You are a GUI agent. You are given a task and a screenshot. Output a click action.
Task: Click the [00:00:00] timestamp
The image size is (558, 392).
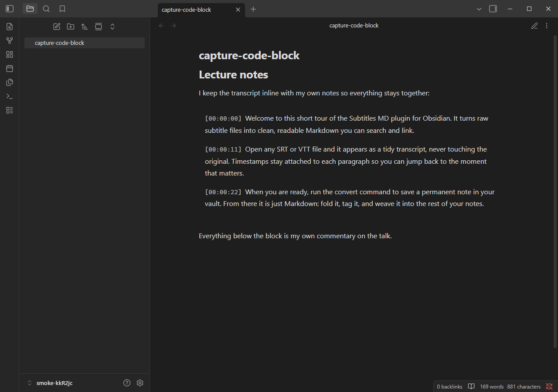coord(223,118)
